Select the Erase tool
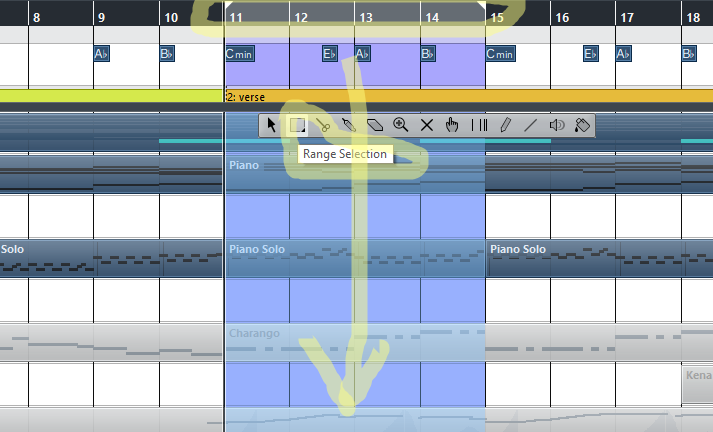Image resolution: width=713 pixels, height=432 pixels. 375,125
